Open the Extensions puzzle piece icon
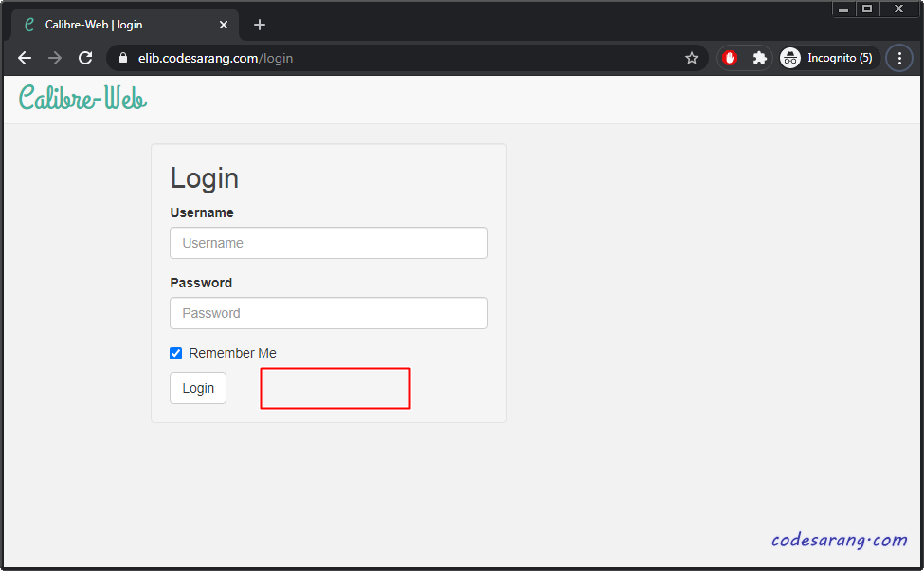 click(760, 58)
